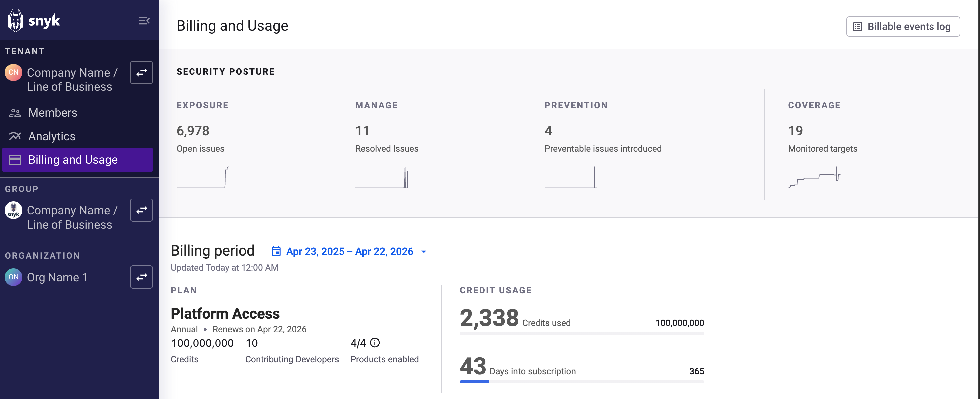Open Members in the sidebar

click(52, 113)
